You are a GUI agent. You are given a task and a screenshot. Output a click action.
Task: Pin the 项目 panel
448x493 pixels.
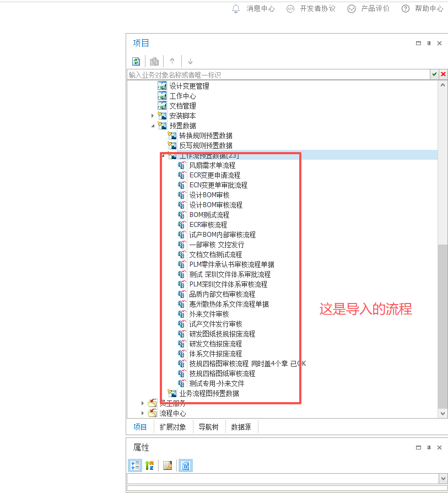[429, 44]
